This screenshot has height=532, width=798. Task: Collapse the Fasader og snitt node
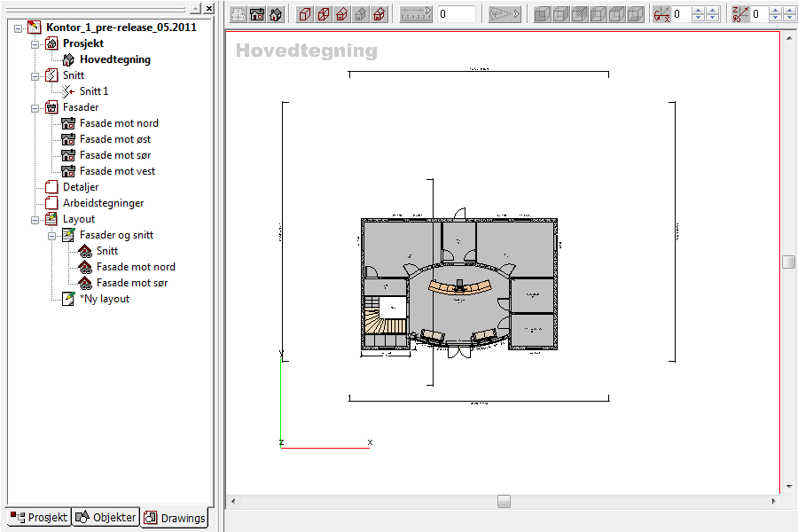point(52,236)
